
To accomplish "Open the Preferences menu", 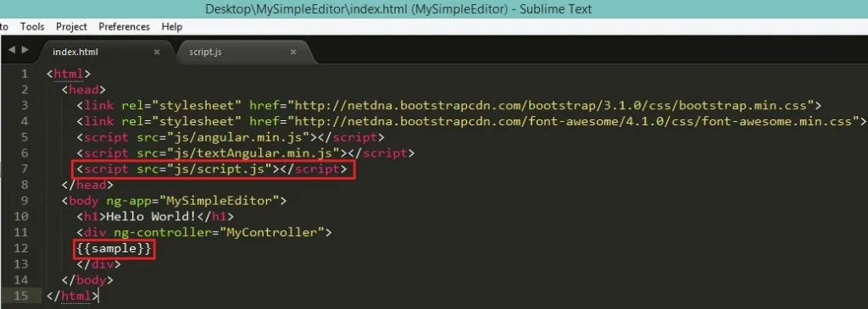I will click(124, 26).
